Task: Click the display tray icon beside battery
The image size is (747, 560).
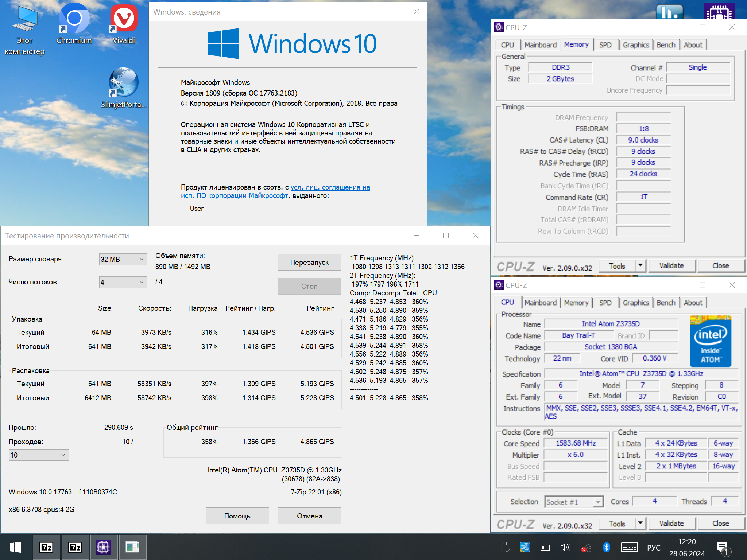Action: point(525,547)
